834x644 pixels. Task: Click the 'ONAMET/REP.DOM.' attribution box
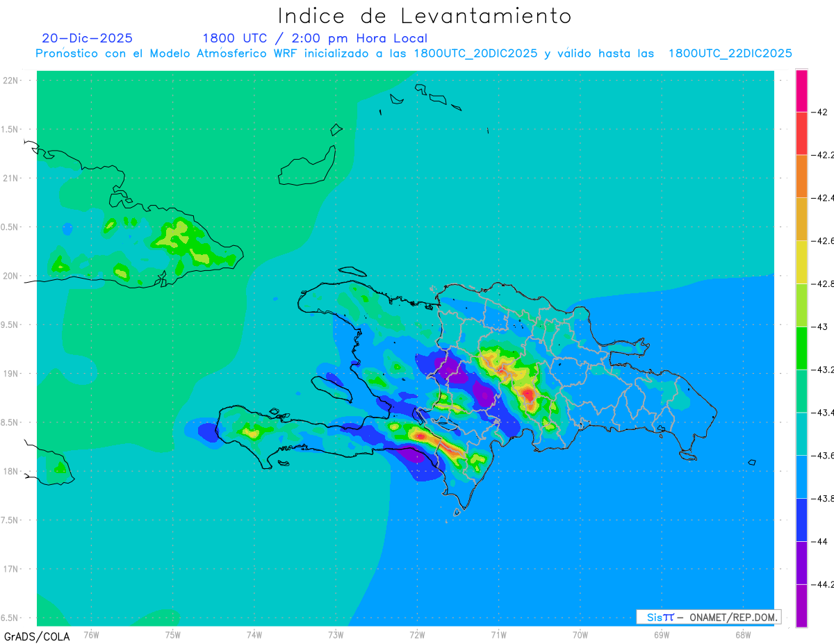(708, 617)
